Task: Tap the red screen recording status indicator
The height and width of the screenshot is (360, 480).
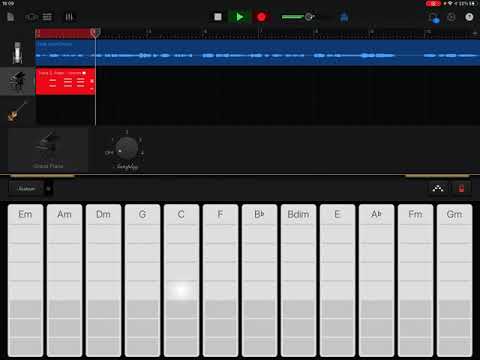Action: tap(433, 4)
